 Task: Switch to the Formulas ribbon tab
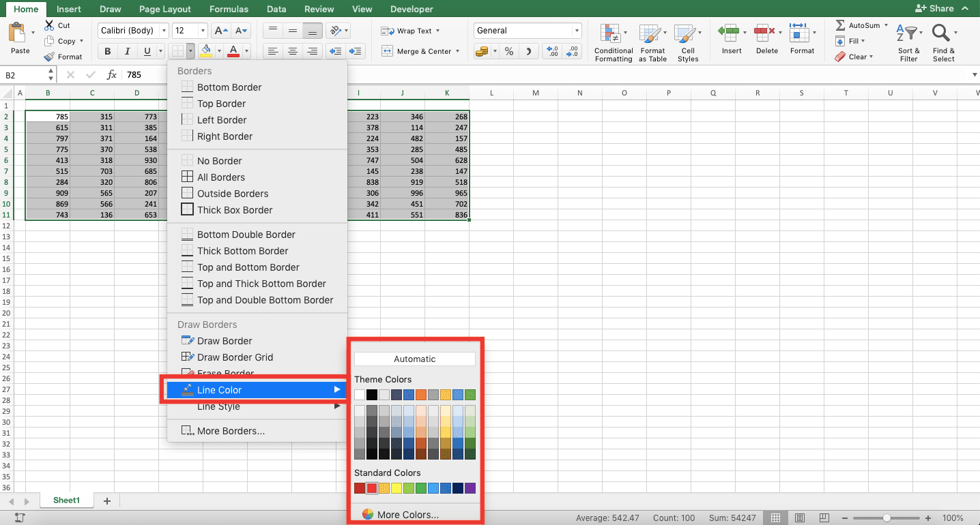point(228,9)
